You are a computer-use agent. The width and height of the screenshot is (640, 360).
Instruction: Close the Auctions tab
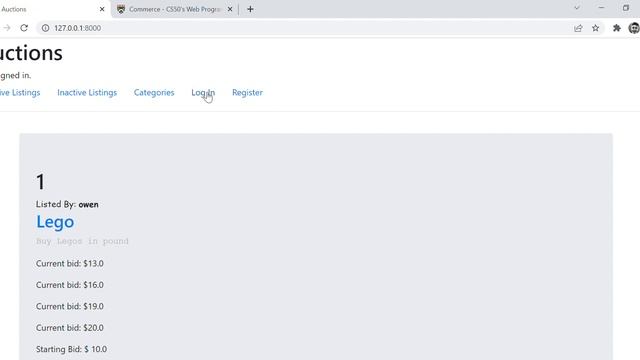tap(102, 9)
